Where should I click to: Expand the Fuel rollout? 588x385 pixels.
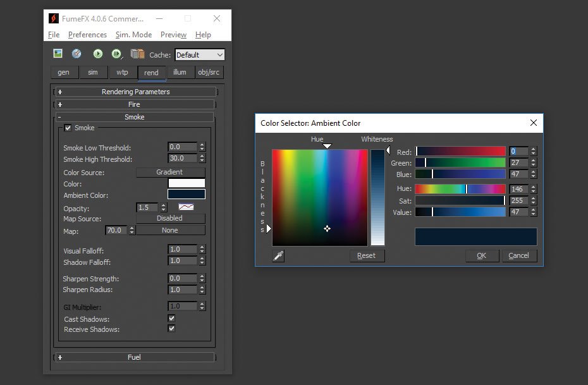tap(135, 357)
